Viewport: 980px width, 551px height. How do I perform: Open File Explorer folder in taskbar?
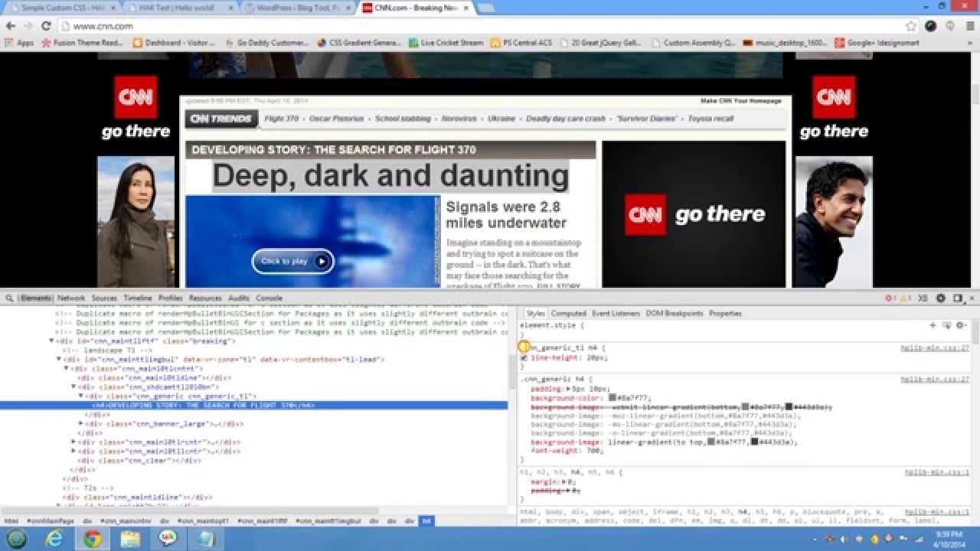point(130,539)
